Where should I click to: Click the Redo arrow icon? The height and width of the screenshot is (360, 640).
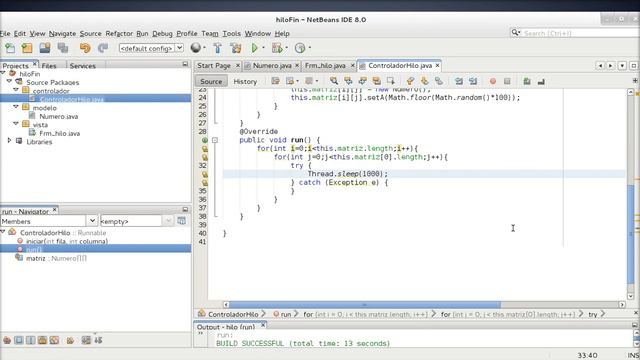click(103, 48)
